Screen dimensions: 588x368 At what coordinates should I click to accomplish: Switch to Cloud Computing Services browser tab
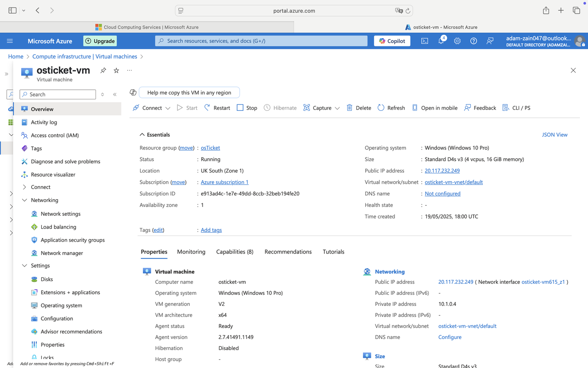point(147,27)
